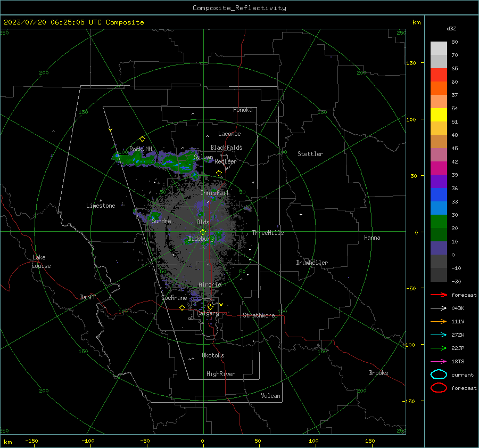The height and width of the screenshot is (448, 479).
Task: Click the orange 111V arrow in the legend
Action: (439, 321)
